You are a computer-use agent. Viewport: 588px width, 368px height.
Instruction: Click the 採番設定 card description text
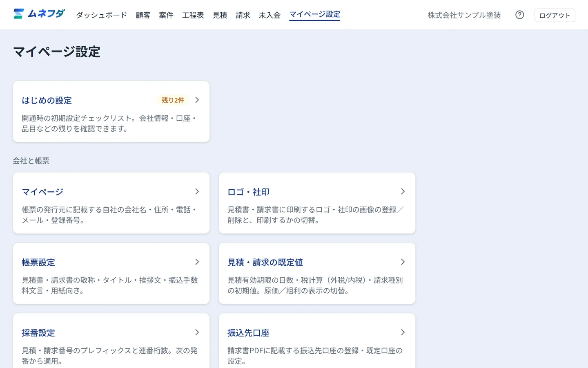click(110, 356)
